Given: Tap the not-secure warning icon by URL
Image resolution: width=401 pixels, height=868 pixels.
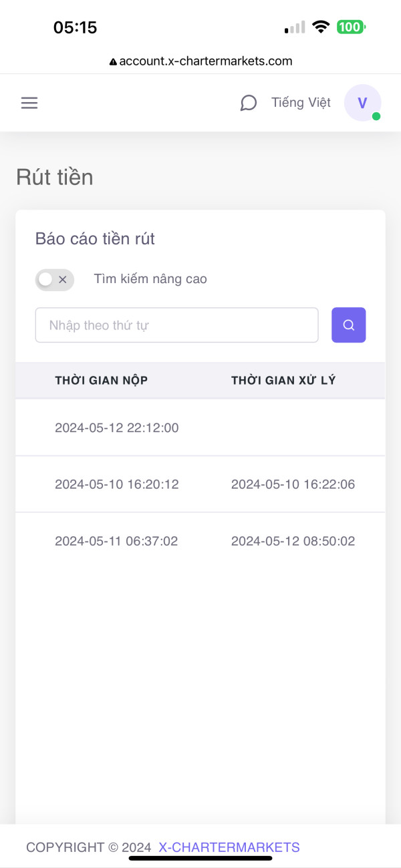Looking at the screenshot, I should click(113, 61).
